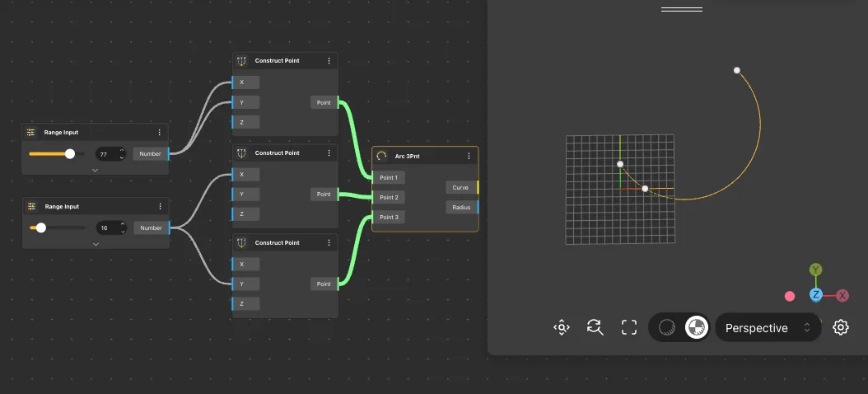Switch to shaded rendering mode toggle
This screenshot has width=868, height=394.
point(697,328)
